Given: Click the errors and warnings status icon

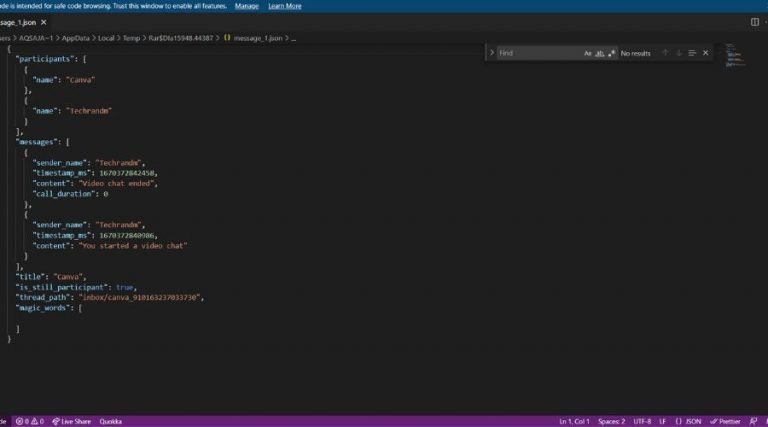Looking at the screenshot, I should pos(30,422).
